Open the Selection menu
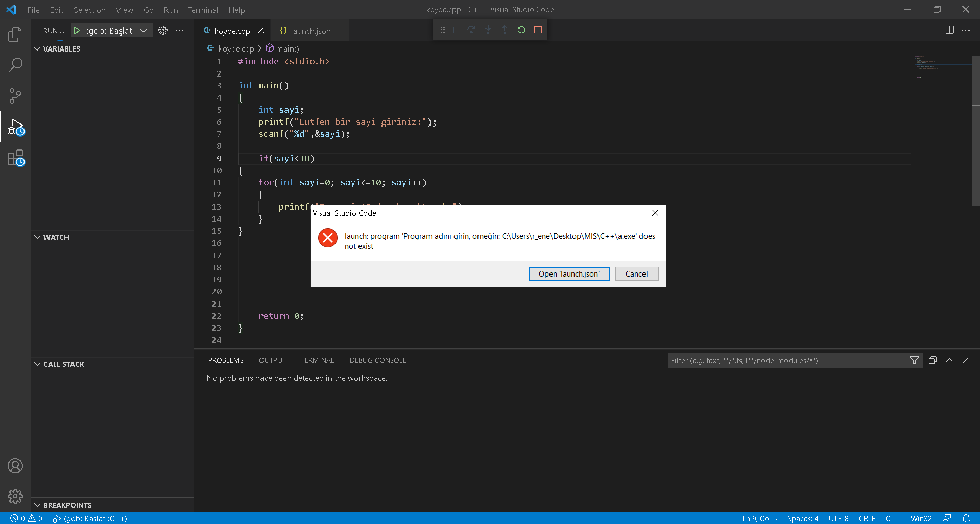Screen dimensions: 980x524 (x=89, y=10)
